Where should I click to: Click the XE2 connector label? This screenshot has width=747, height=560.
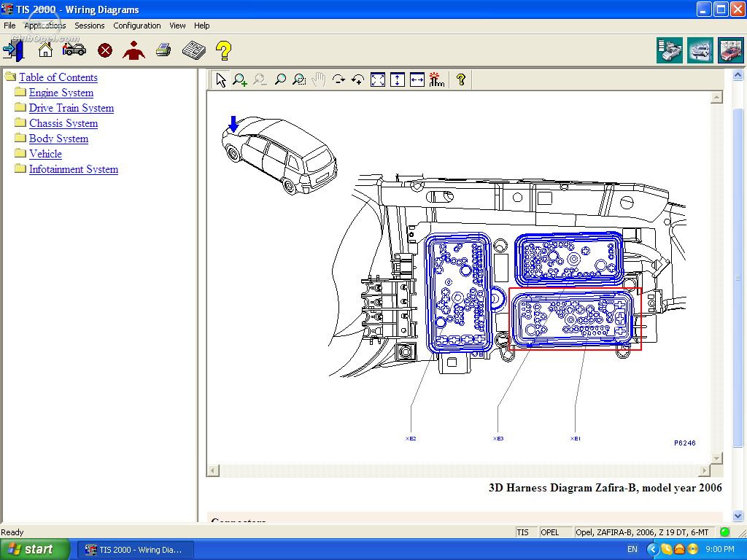coord(411,438)
